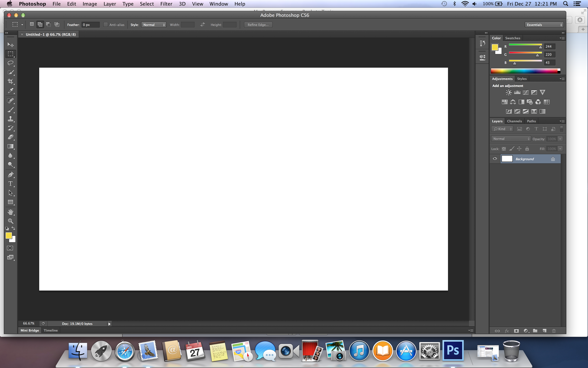
Task: Click the foreground color swatch in toolbox
Action: click(x=9, y=235)
